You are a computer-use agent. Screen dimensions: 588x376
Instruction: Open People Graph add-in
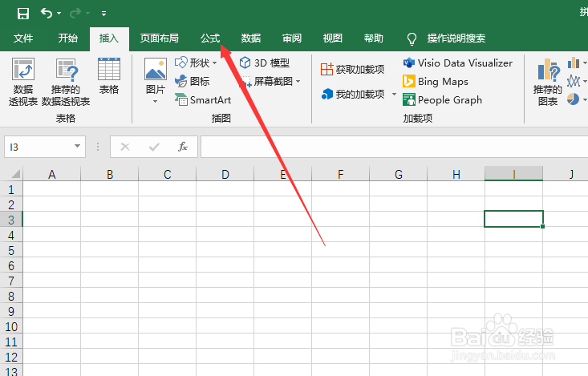point(442,100)
